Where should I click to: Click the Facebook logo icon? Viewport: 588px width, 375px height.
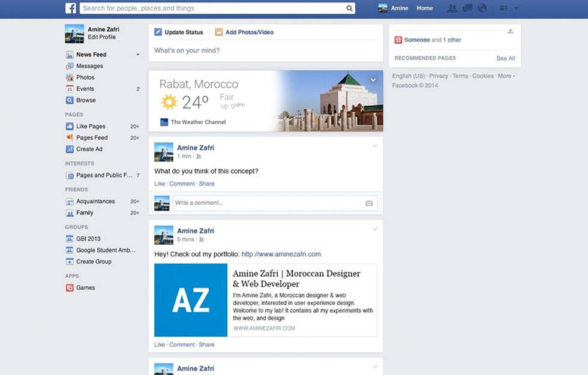pyautogui.click(x=71, y=8)
